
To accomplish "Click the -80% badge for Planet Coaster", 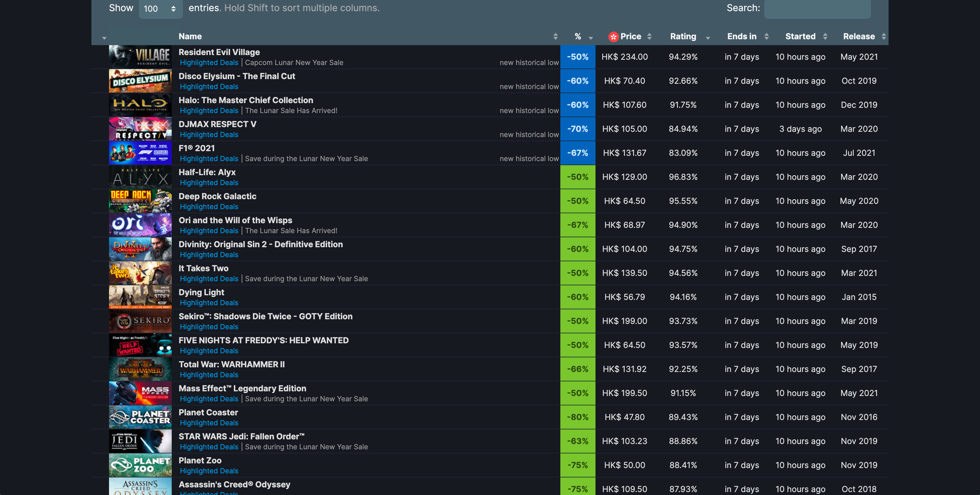I will (x=578, y=417).
